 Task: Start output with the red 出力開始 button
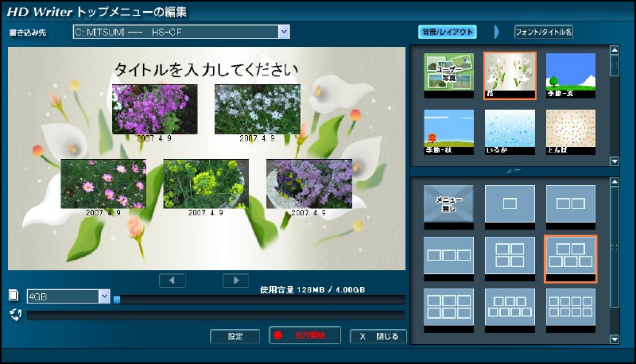tap(305, 335)
